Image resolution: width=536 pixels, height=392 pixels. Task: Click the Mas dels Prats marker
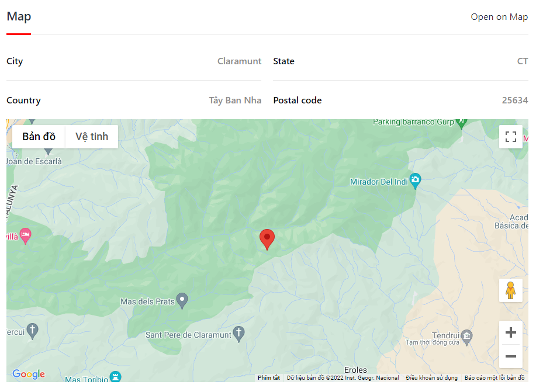click(x=182, y=300)
